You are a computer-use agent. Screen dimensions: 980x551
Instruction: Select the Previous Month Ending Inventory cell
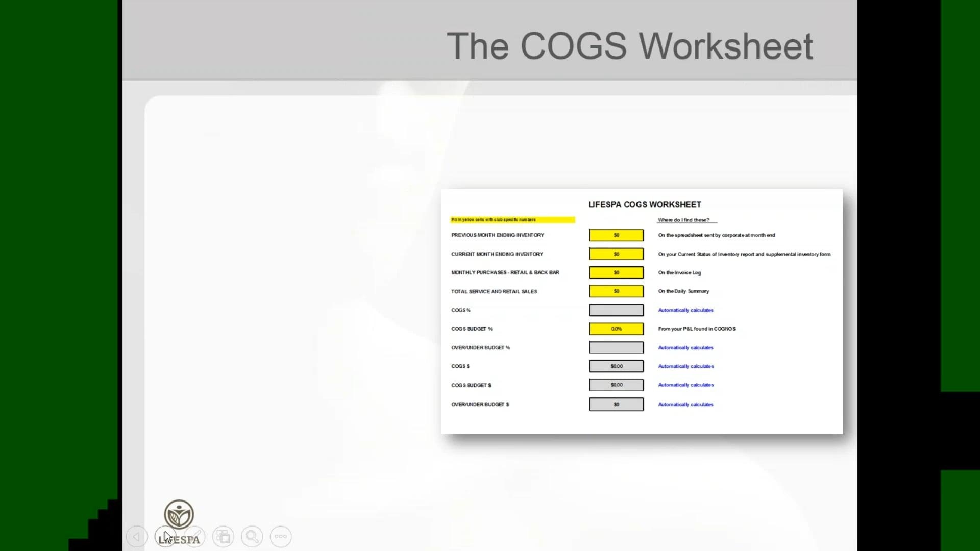[616, 235]
